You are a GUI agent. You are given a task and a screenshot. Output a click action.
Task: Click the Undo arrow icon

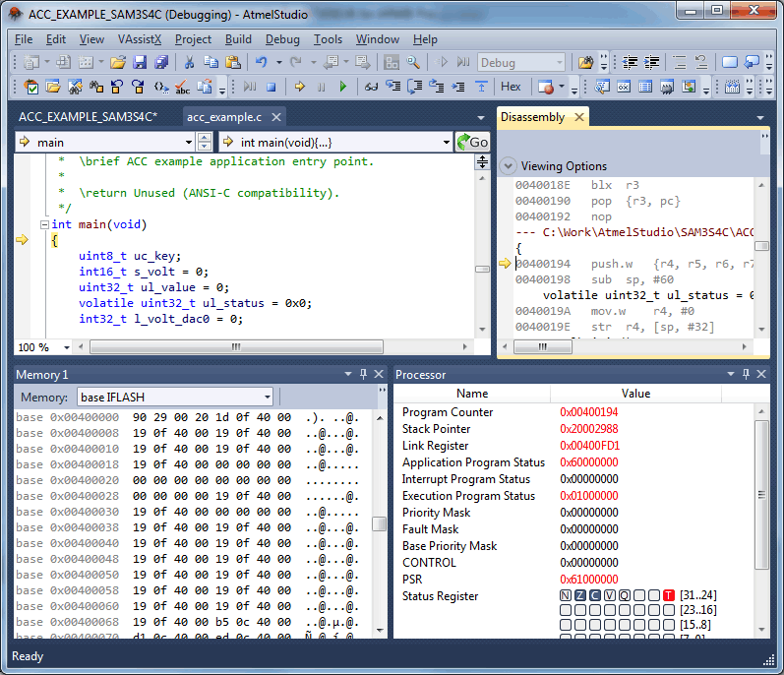pos(262,62)
